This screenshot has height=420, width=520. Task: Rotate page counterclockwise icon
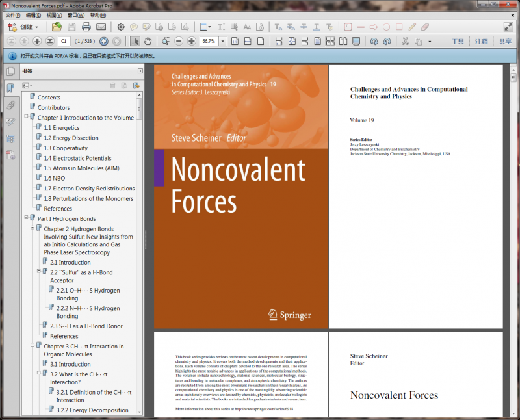click(x=387, y=41)
